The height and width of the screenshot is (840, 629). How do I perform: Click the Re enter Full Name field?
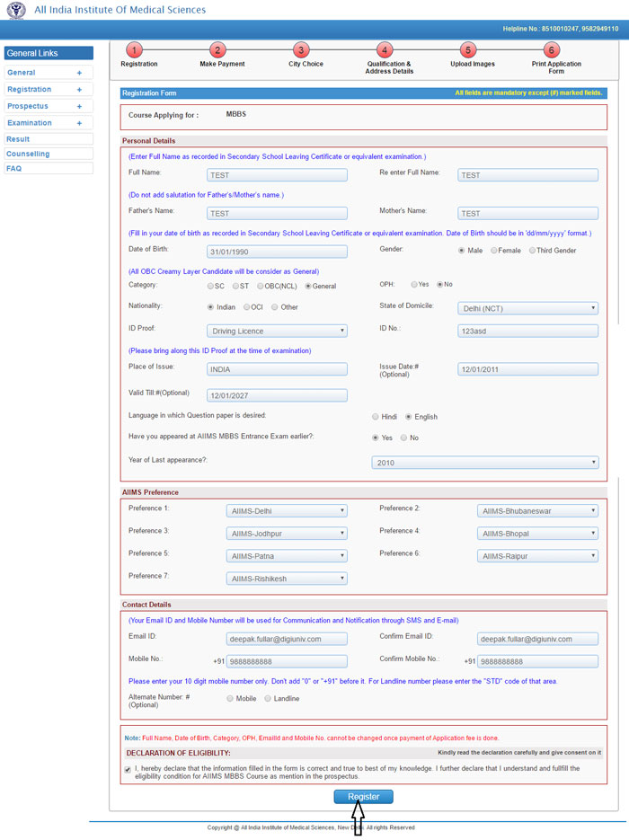click(527, 175)
